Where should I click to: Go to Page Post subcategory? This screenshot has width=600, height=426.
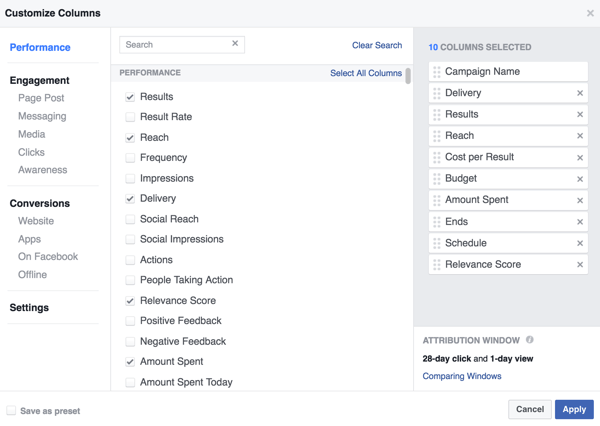(x=41, y=98)
